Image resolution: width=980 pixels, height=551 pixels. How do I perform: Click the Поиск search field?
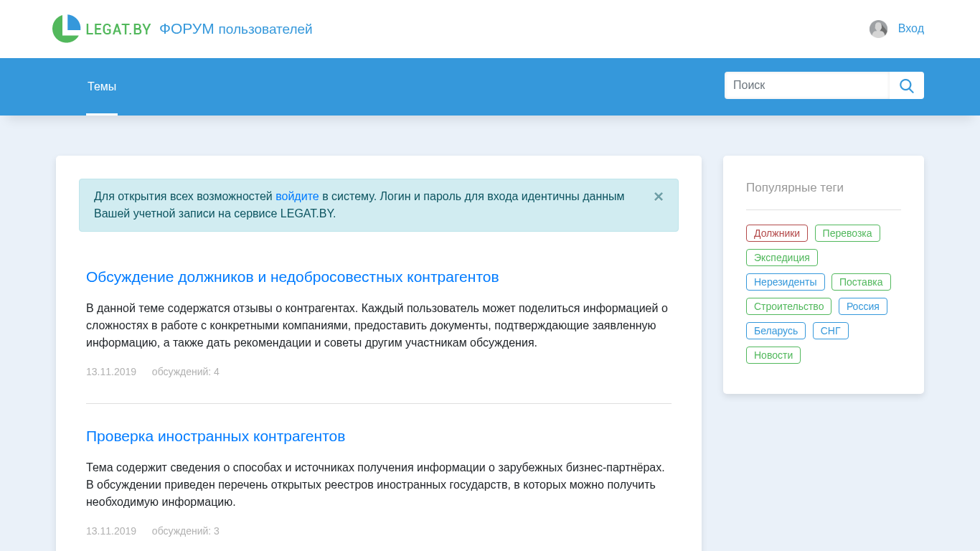tap(806, 85)
